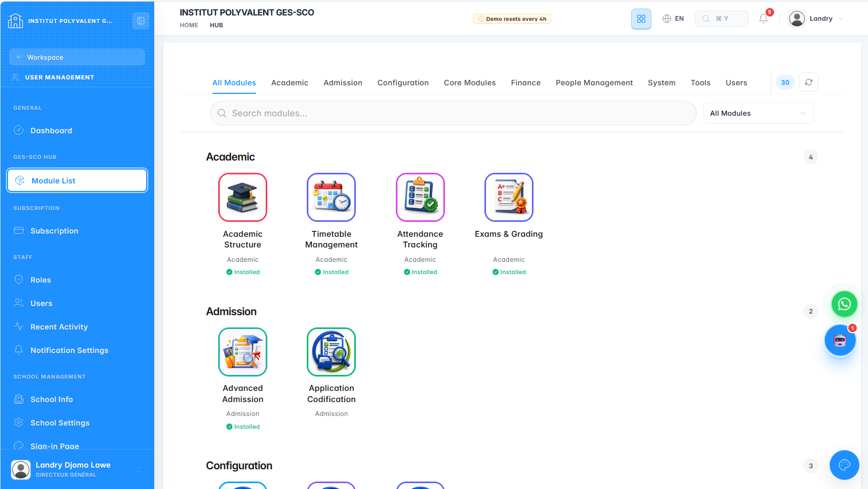This screenshot has width=868, height=489.
Task: Open the WhatsApp chat button
Action: pos(845,304)
